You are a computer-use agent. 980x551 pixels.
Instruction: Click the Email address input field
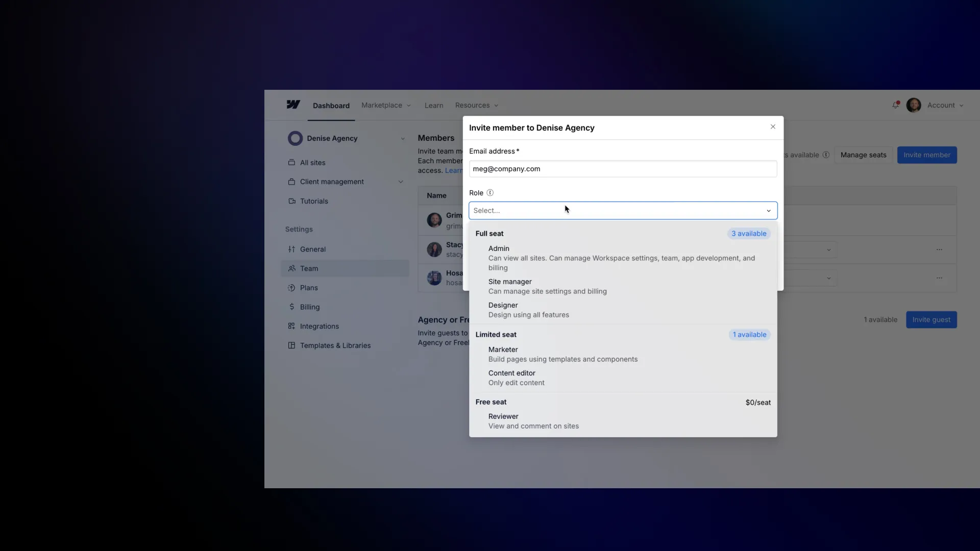click(x=623, y=169)
